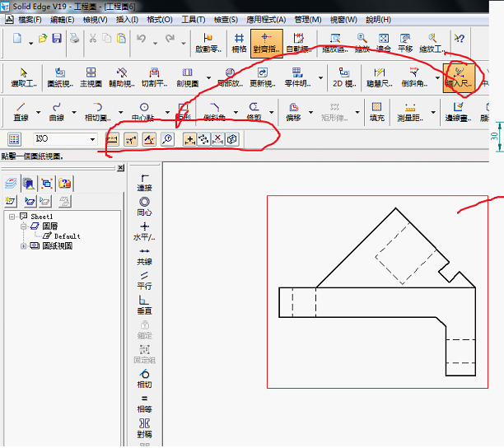Click the 相等 equal relationship
The height and width of the screenshot is (448, 504).
tap(144, 404)
